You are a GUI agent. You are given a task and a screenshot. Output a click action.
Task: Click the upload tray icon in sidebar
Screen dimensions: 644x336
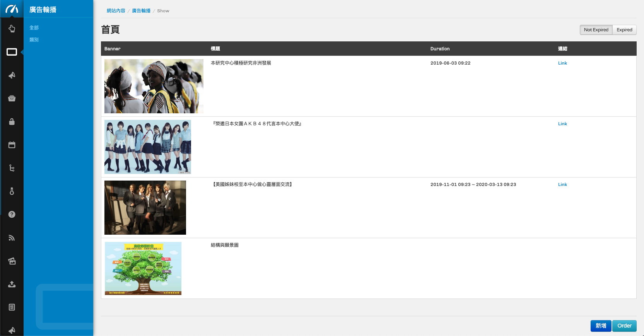[12, 284]
